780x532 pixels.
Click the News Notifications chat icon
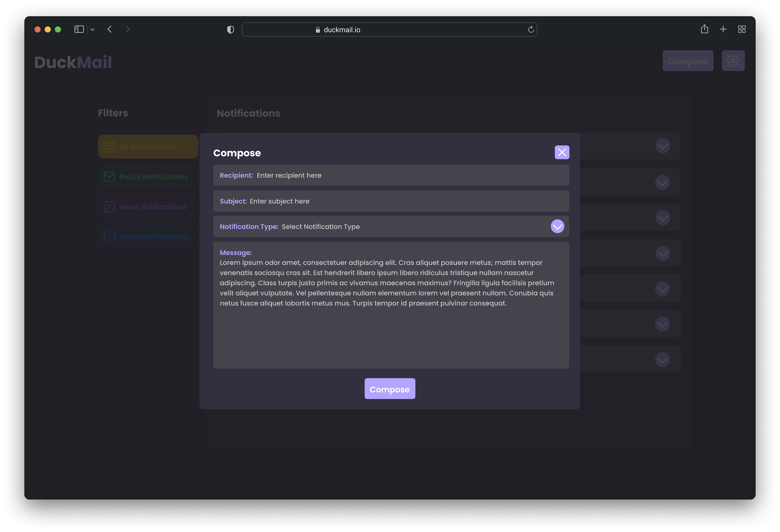tap(109, 207)
